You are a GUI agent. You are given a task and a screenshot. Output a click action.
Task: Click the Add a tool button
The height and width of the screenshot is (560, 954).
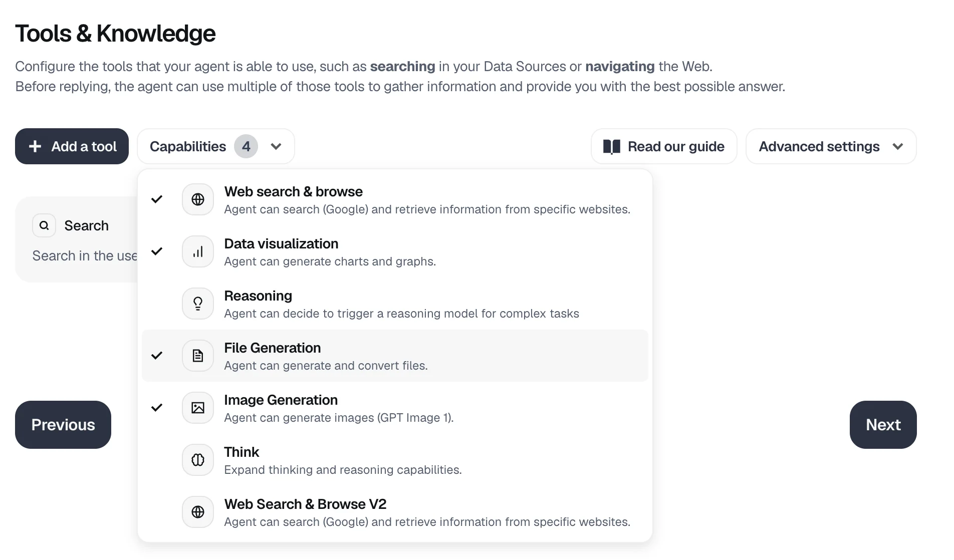[x=72, y=146]
